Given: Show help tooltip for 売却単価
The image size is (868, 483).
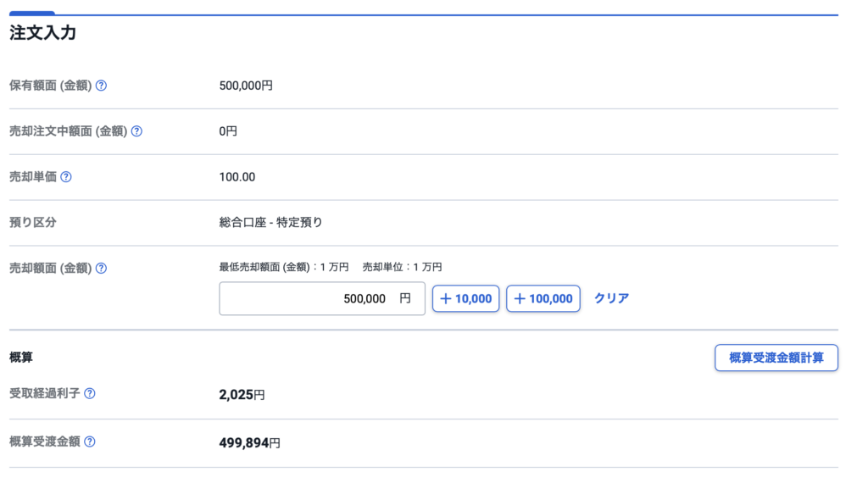Looking at the screenshot, I should click(x=66, y=177).
